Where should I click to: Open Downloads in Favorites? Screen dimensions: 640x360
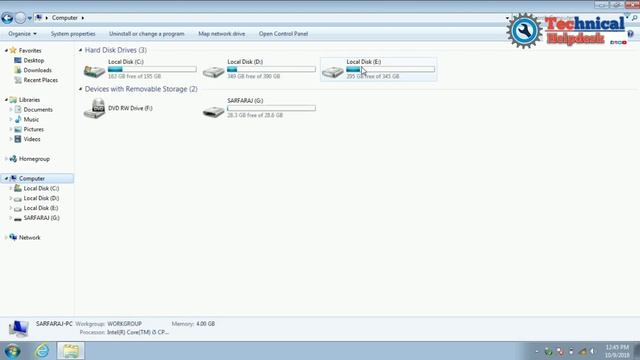click(x=37, y=70)
